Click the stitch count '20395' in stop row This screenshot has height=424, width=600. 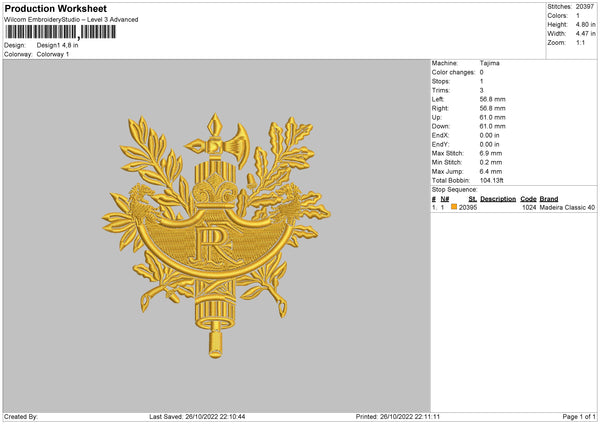tap(468, 207)
